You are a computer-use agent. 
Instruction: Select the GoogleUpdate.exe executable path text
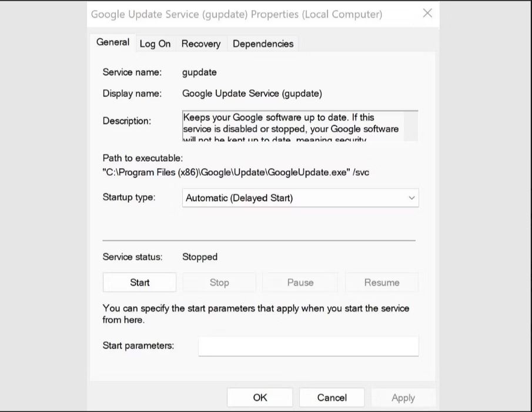pos(236,172)
